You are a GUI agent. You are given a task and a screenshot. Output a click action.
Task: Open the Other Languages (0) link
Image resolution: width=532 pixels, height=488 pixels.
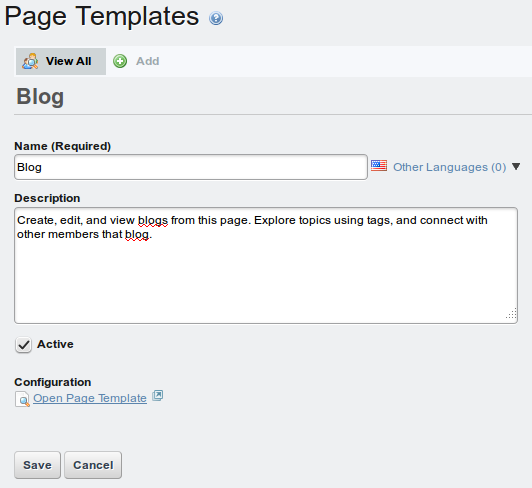[x=449, y=167]
